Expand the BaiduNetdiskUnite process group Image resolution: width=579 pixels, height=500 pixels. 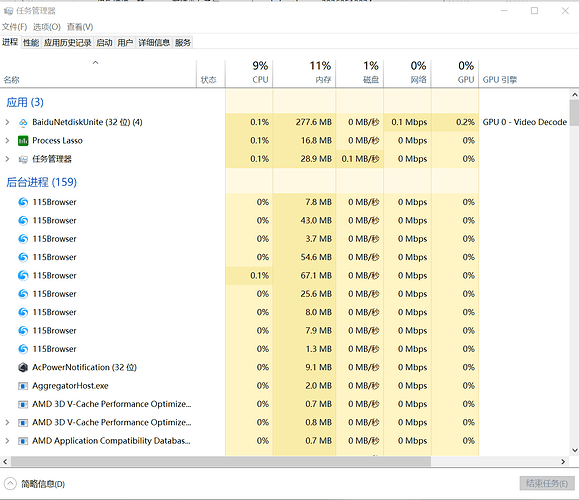pyautogui.click(x=7, y=122)
